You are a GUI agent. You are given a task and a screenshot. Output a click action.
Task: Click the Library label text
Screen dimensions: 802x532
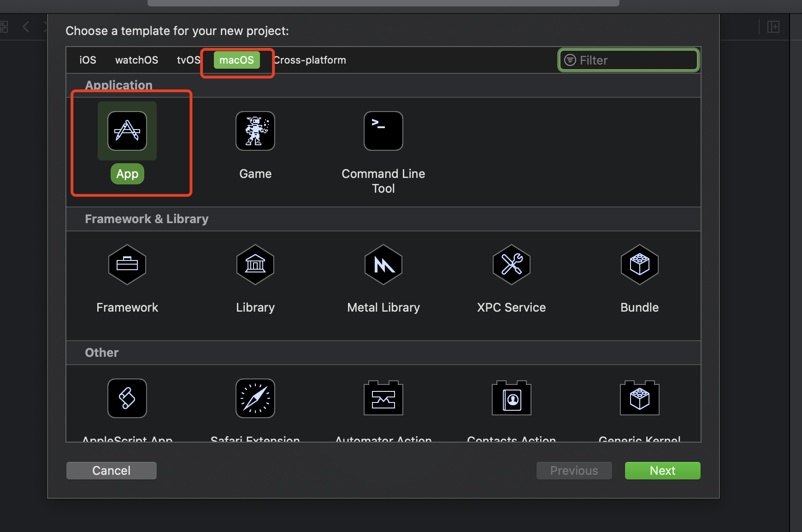(255, 307)
